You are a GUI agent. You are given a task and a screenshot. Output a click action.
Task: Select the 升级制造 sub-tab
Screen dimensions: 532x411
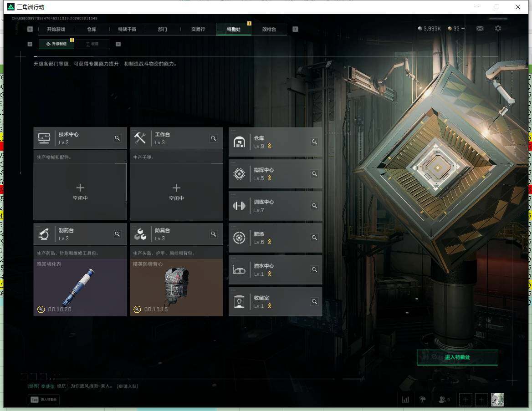coord(56,44)
